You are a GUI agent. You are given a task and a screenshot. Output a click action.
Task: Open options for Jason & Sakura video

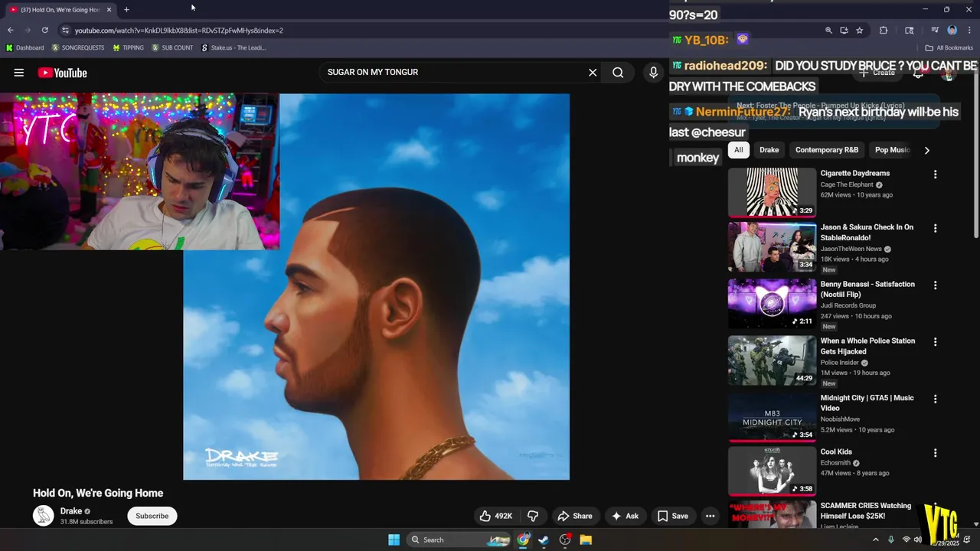tap(935, 228)
